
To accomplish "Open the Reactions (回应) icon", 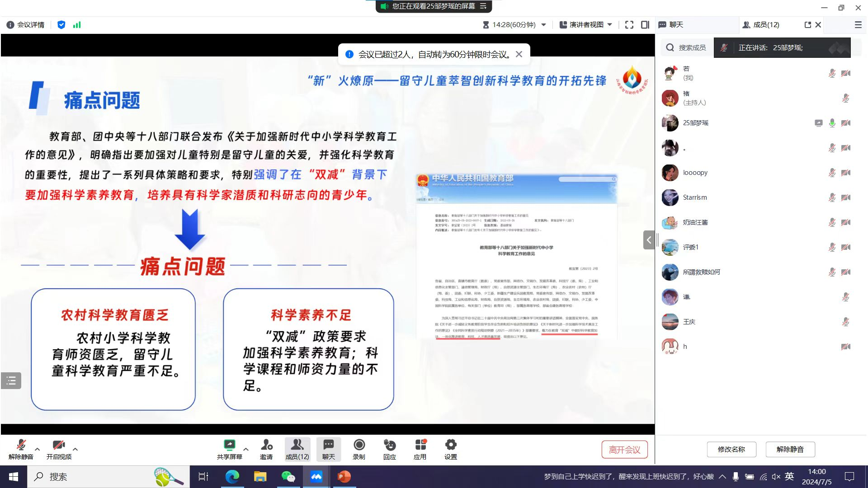I will (389, 445).
